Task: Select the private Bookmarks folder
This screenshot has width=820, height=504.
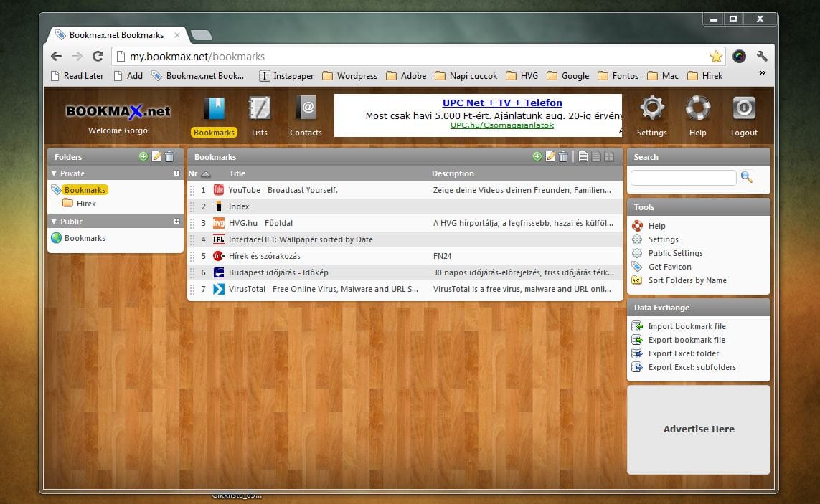Action: coord(85,190)
